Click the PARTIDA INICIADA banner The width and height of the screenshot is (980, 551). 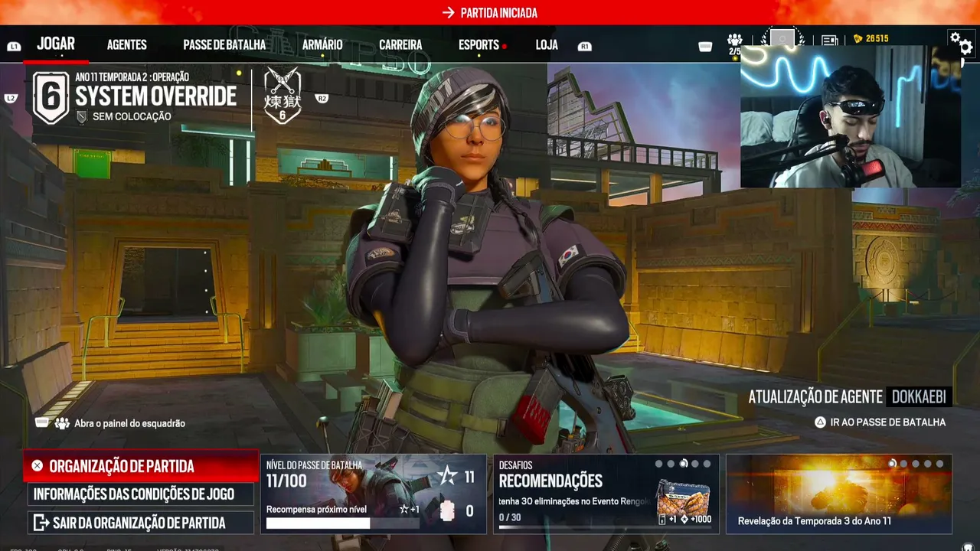(x=490, y=12)
